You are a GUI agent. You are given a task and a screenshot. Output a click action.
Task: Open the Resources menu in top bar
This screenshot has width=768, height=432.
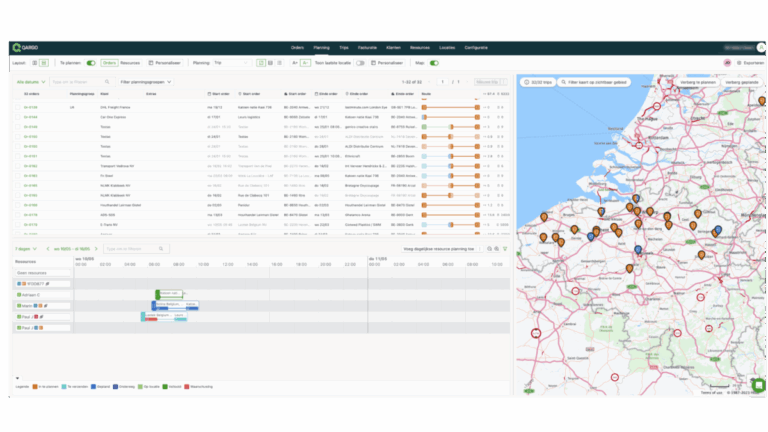pyautogui.click(x=420, y=48)
